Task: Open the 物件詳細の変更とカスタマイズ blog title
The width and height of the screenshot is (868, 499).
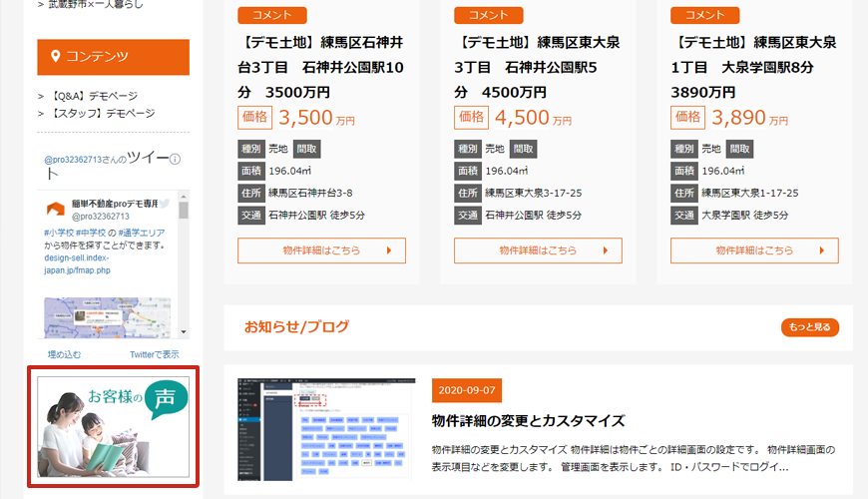Action: [528, 420]
